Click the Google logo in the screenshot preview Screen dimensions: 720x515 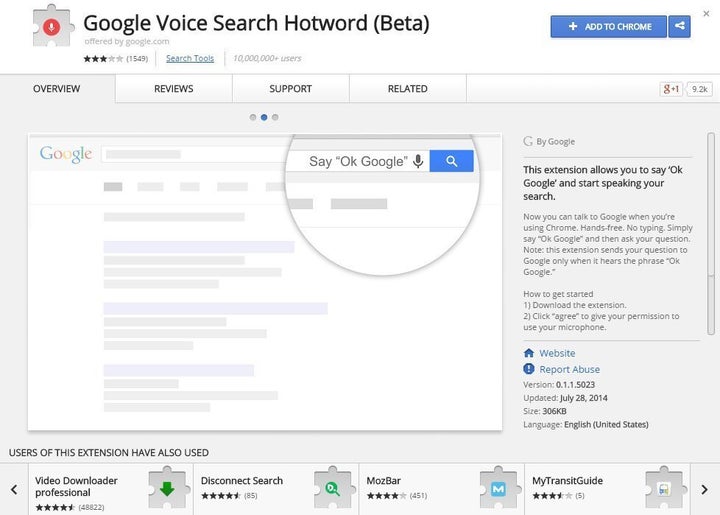point(66,154)
